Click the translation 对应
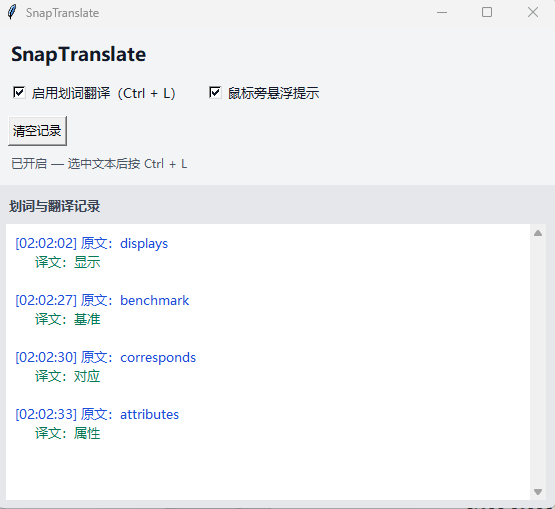Screen dimensions: 555x509 coord(87,376)
